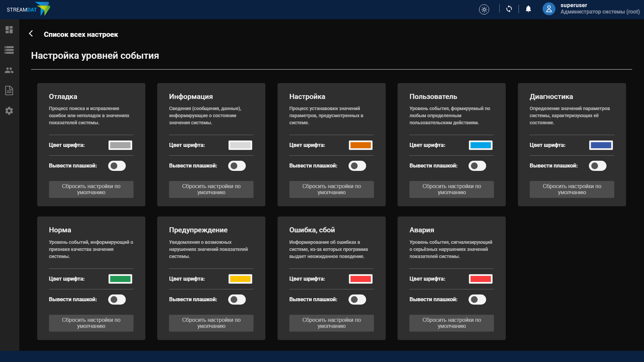Click the StreamDat logo
Image resolution: width=644 pixels, height=362 pixels.
tap(28, 9)
